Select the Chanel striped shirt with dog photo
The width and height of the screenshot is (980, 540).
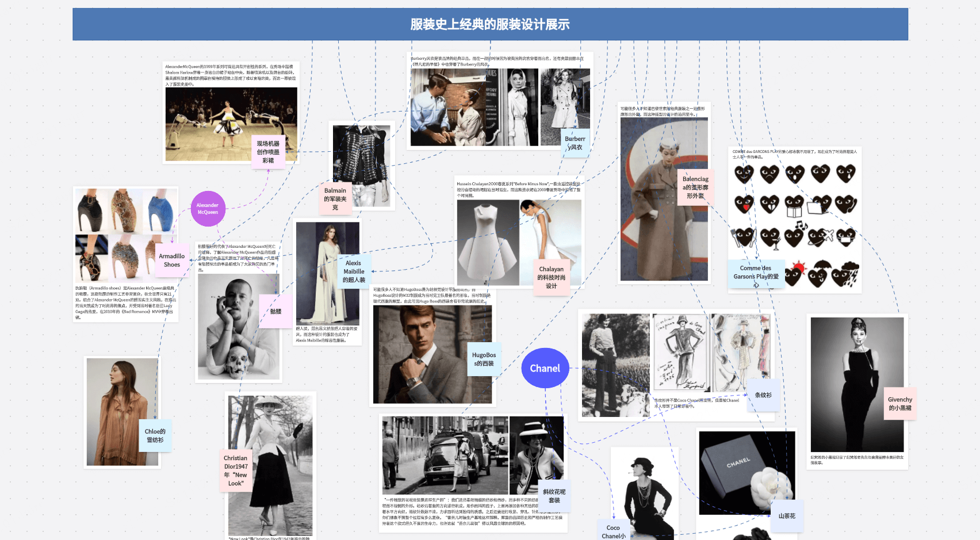coord(615,365)
